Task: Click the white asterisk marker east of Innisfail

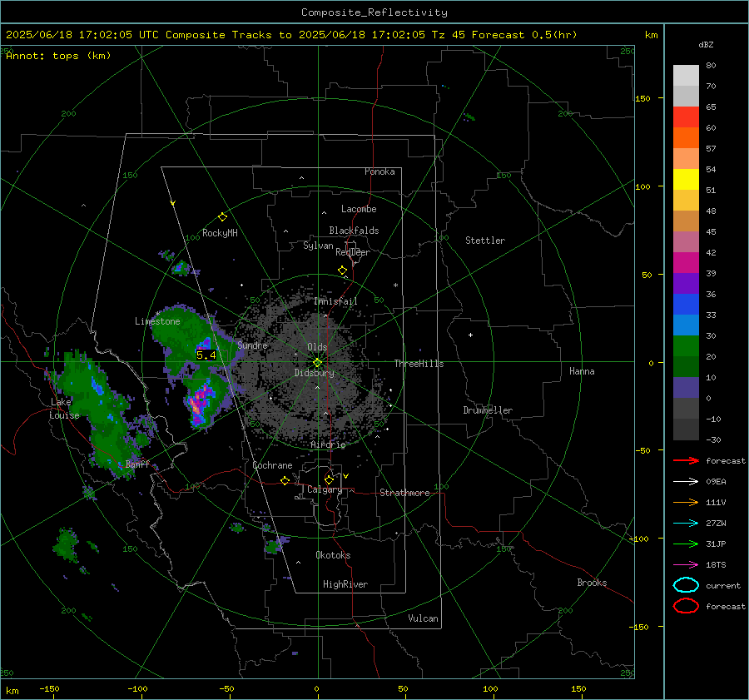Action: 395,285
